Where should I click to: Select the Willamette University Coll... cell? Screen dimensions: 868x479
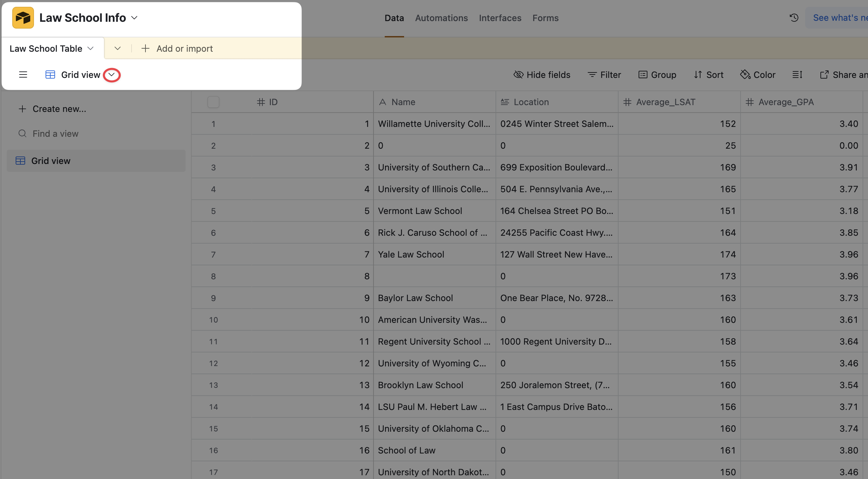pyautogui.click(x=435, y=123)
